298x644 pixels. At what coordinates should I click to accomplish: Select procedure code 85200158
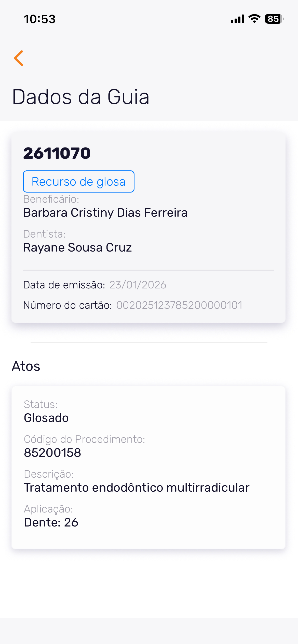pos(52,453)
